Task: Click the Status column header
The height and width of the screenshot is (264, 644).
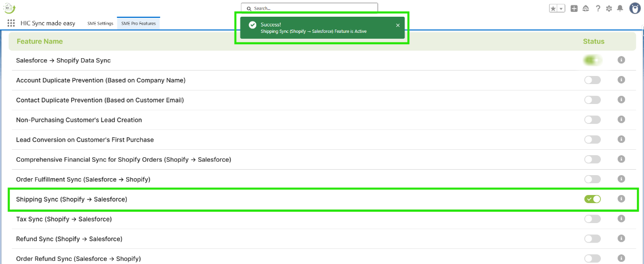Action: pyautogui.click(x=593, y=41)
